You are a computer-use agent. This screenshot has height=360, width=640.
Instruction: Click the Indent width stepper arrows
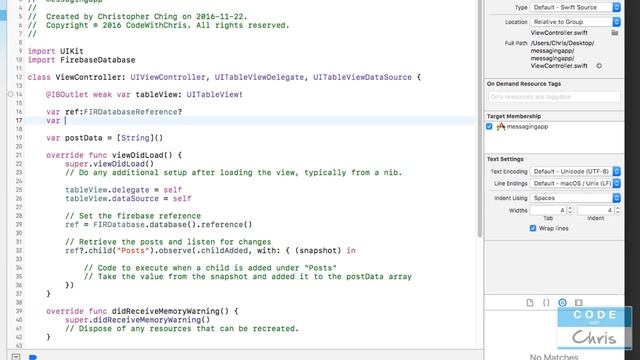(618, 211)
